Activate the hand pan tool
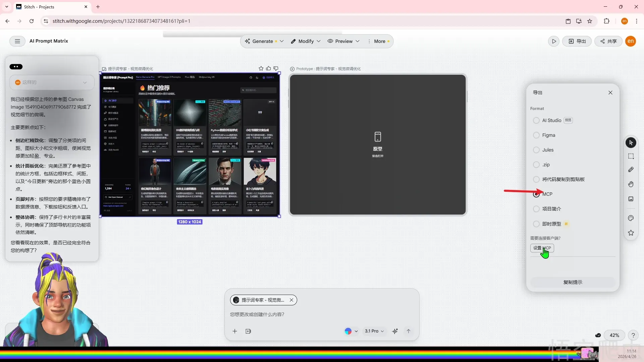The height and width of the screenshot is (362, 644). pyautogui.click(x=631, y=184)
